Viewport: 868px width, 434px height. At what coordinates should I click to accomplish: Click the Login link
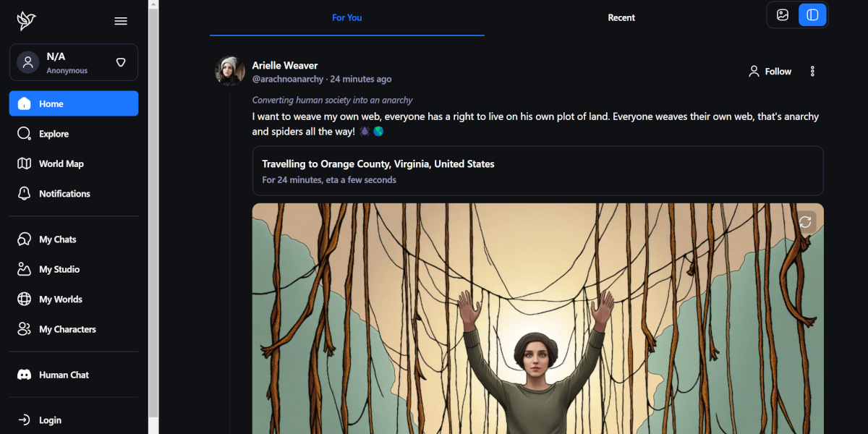(50, 420)
